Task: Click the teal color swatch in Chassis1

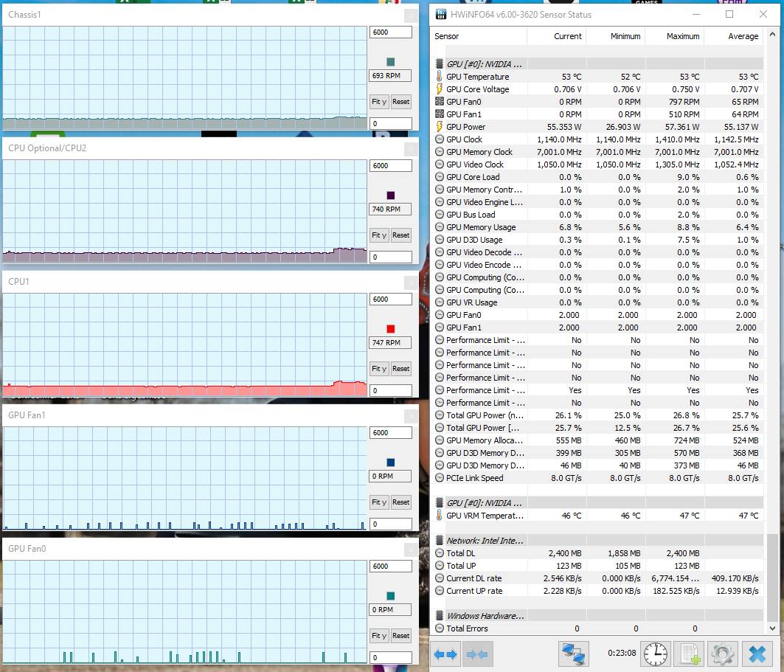Action: pyautogui.click(x=390, y=62)
